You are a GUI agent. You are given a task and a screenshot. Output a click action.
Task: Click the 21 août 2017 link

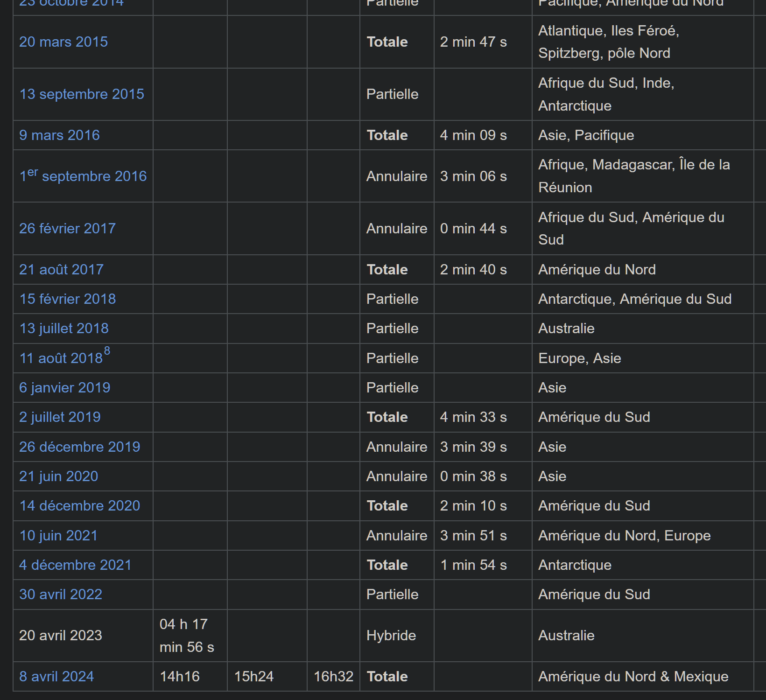[x=61, y=270]
